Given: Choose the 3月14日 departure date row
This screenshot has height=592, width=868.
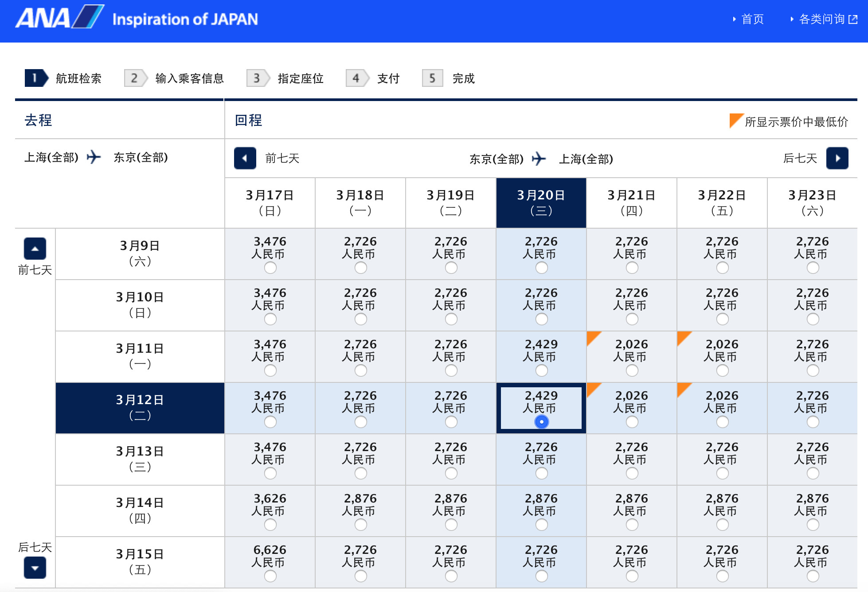Looking at the screenshot, I should point(140,510).
